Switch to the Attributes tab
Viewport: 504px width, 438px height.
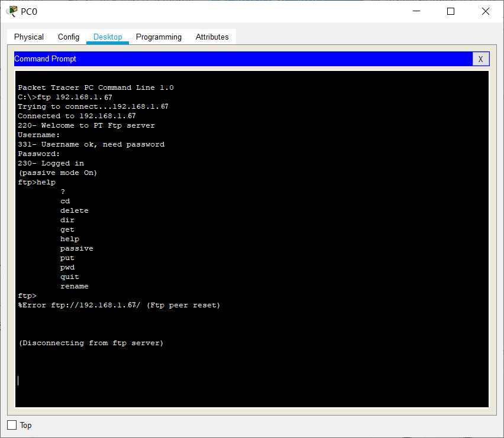(212, 37)
